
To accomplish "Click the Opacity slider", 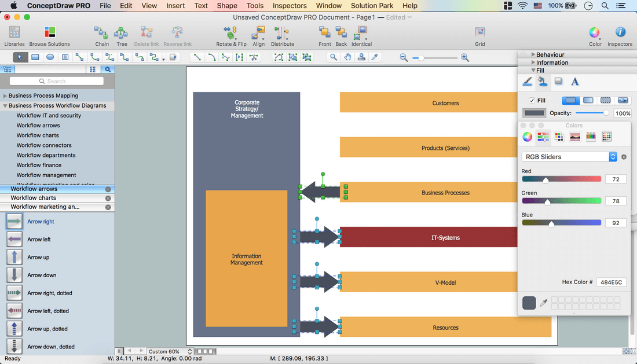I will pos(591,113).
